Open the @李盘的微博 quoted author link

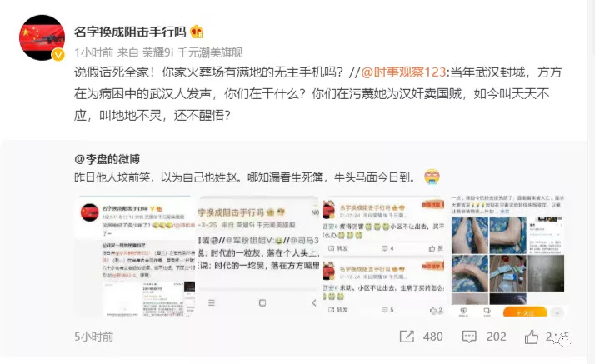tap(107, 159)
